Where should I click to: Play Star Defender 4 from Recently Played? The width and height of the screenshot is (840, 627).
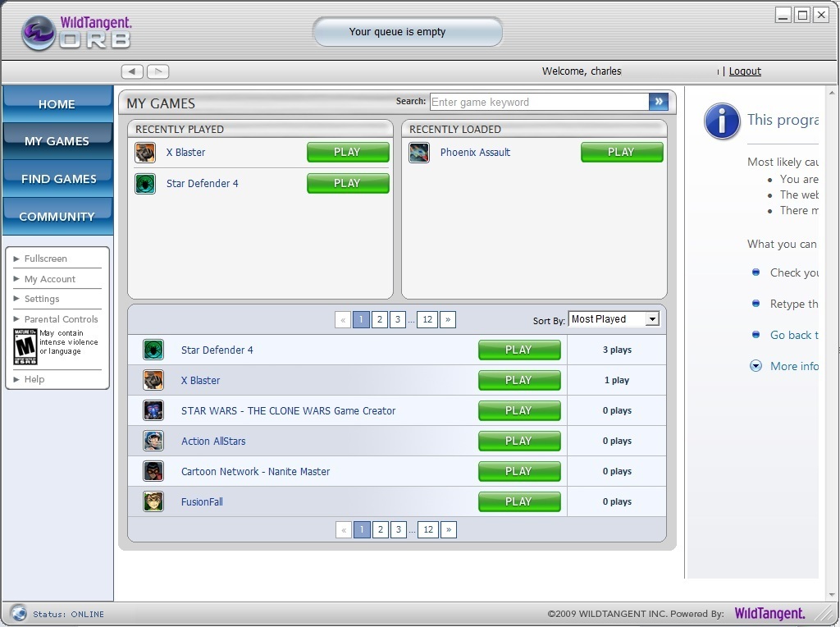(x=348, y=183)
